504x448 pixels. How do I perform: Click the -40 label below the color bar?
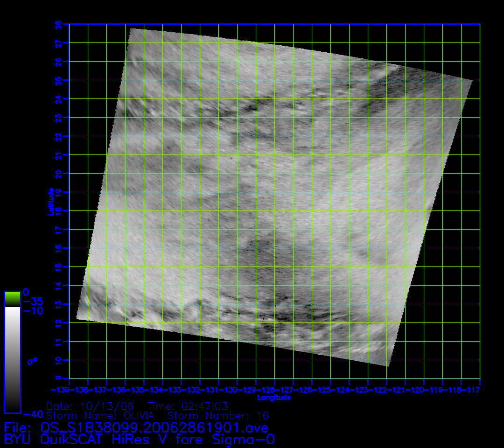tap(33, 414)
